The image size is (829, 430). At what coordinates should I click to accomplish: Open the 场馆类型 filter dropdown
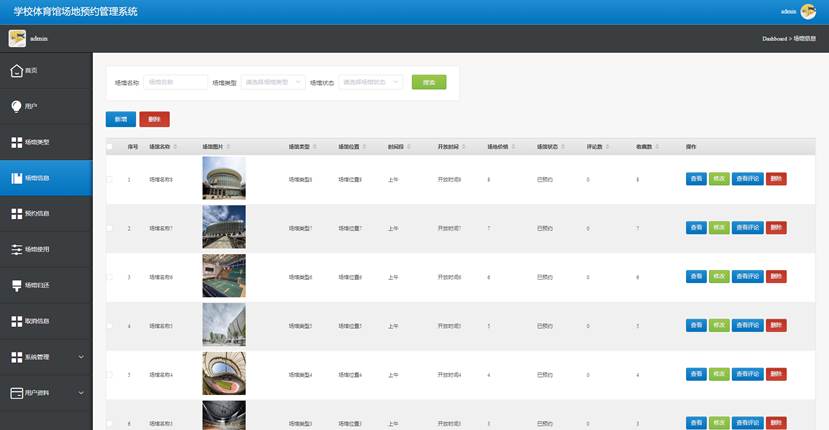coord(273,82)
